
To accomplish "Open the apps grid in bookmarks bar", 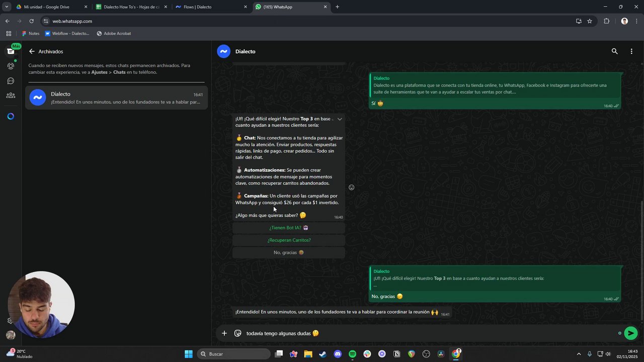I will click(9, 34).
